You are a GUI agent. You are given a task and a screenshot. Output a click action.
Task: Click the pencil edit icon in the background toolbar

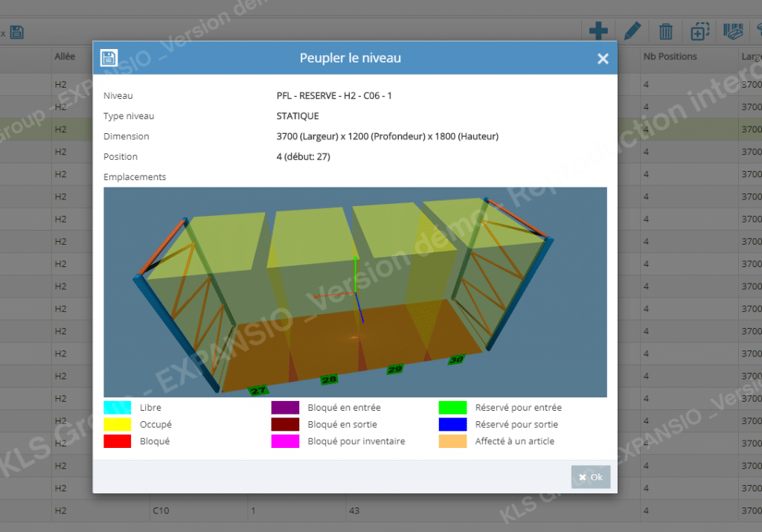632,31
